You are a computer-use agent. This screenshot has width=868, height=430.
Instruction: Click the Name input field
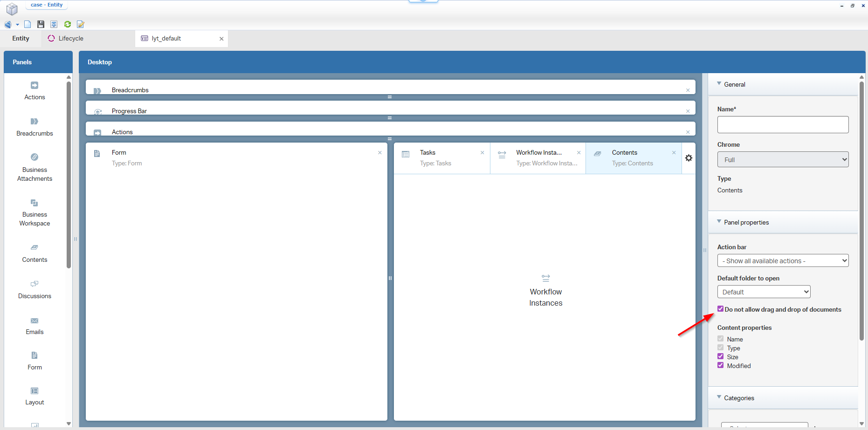[x=783, y=124]
